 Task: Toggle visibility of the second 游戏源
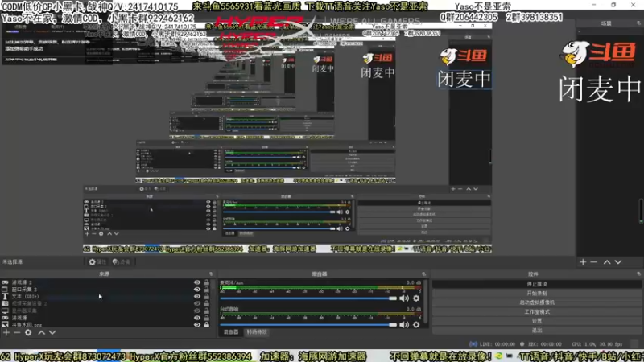(x=197, y=318)
